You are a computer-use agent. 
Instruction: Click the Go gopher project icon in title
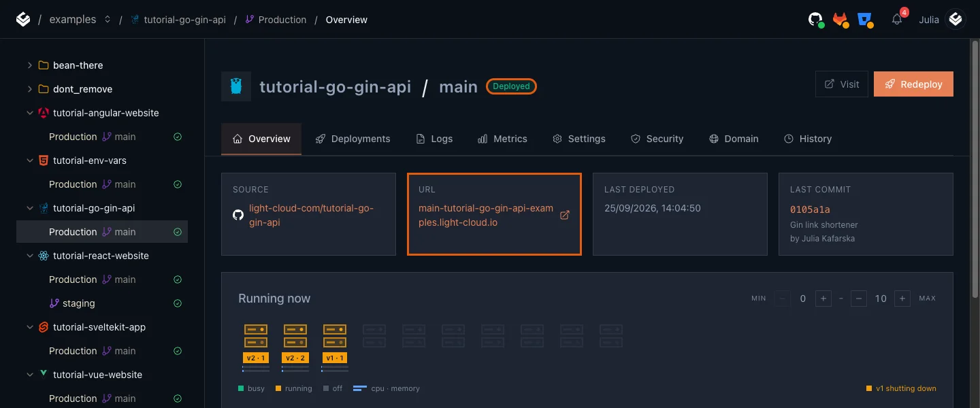(236, 86)
